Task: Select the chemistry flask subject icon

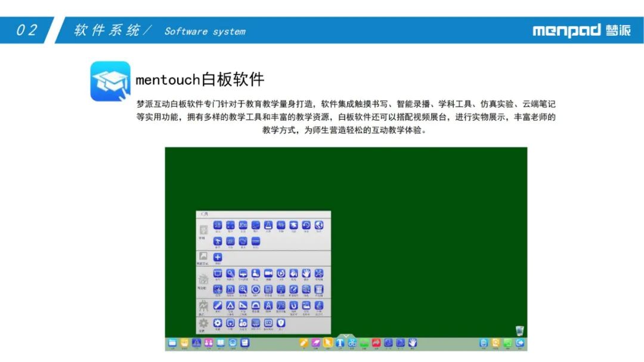Action: click(268, 225)
